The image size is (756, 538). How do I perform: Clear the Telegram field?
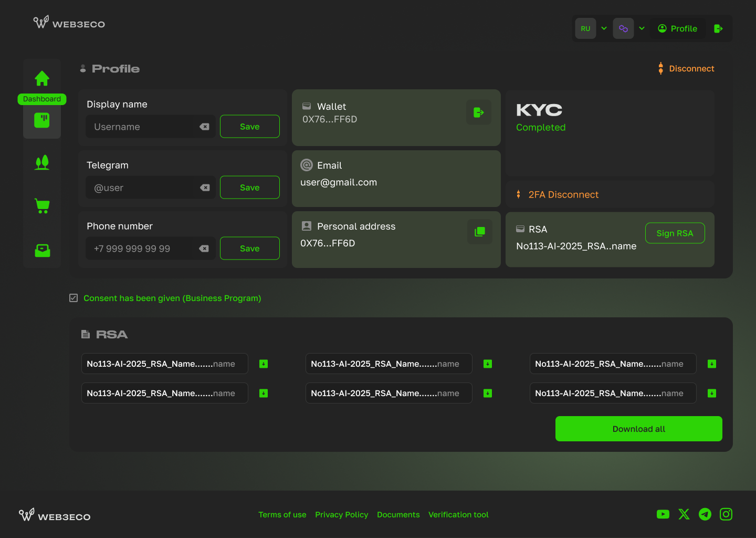coord(205,188)
